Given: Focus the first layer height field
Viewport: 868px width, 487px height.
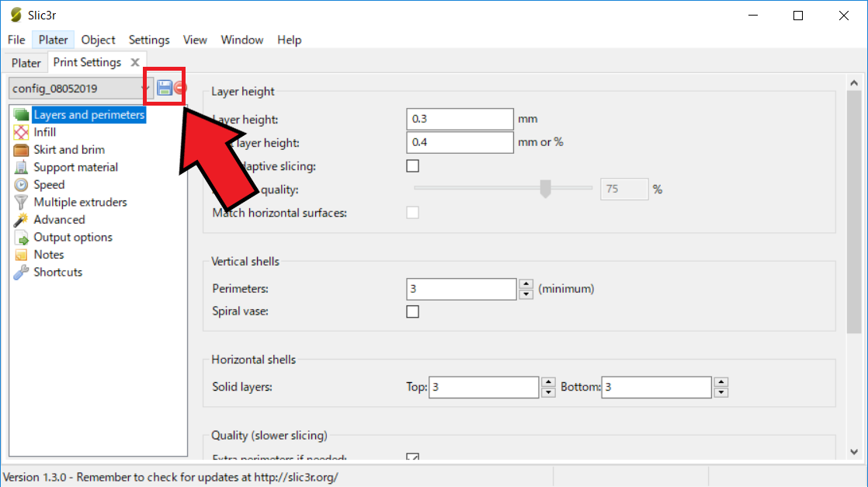Looking at the screenshot, I should 460,142.
